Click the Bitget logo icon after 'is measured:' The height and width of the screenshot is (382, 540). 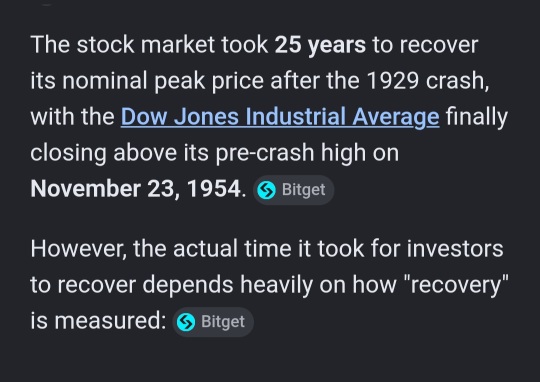coord(186,322)
